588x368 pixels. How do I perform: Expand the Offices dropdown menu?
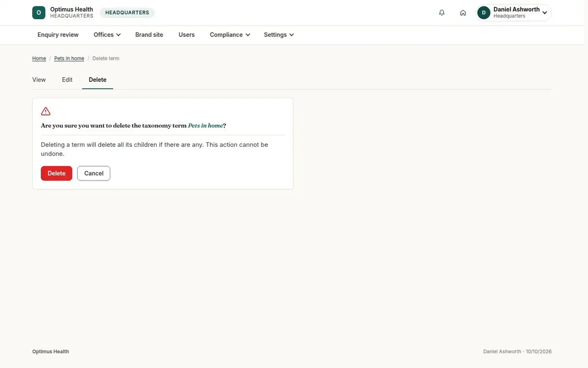(x=107, y=35)
